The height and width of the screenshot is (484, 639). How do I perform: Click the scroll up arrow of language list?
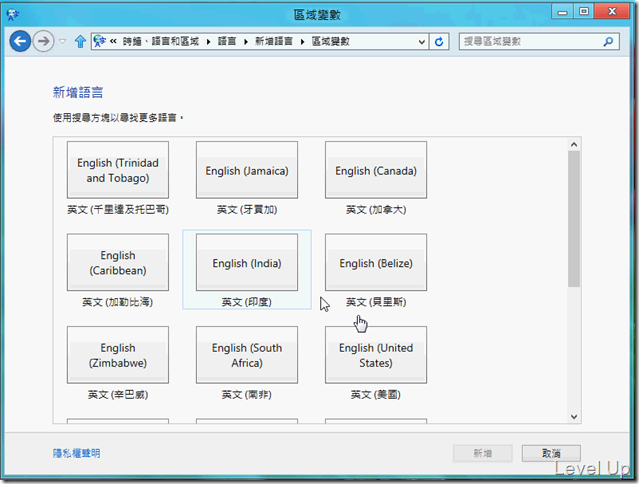point(574,144)
